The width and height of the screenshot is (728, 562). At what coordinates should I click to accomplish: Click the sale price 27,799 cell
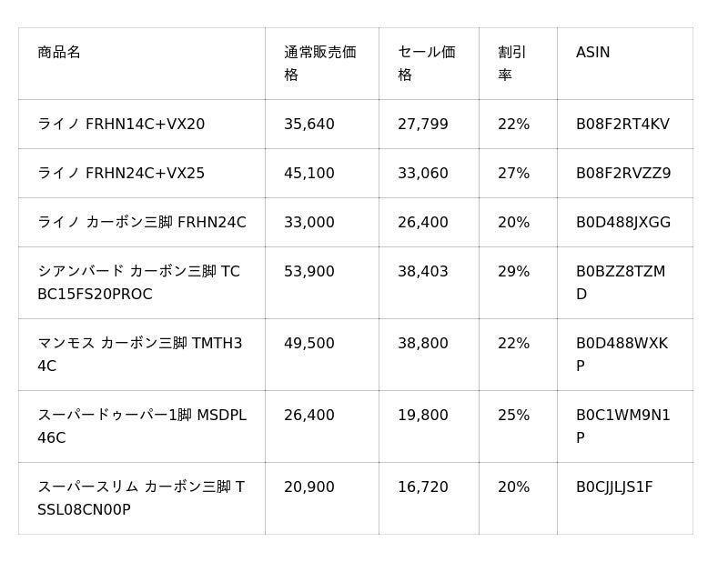422,125
